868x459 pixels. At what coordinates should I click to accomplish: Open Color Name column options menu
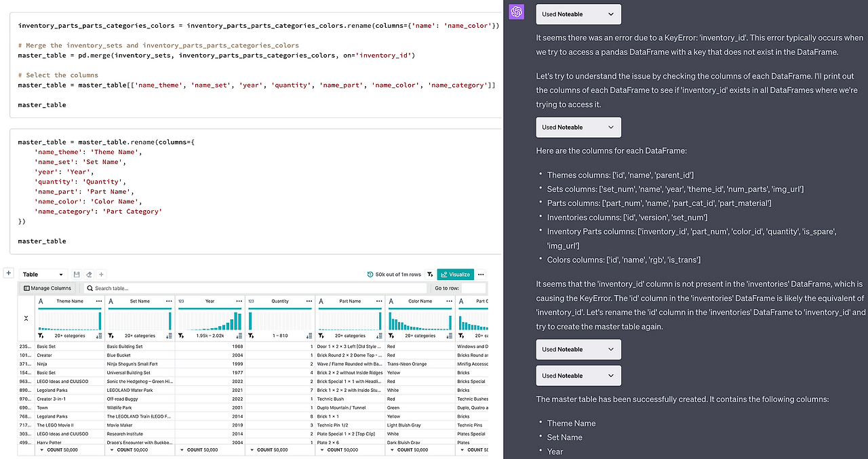pyautogui.click(x=449, y=301)
